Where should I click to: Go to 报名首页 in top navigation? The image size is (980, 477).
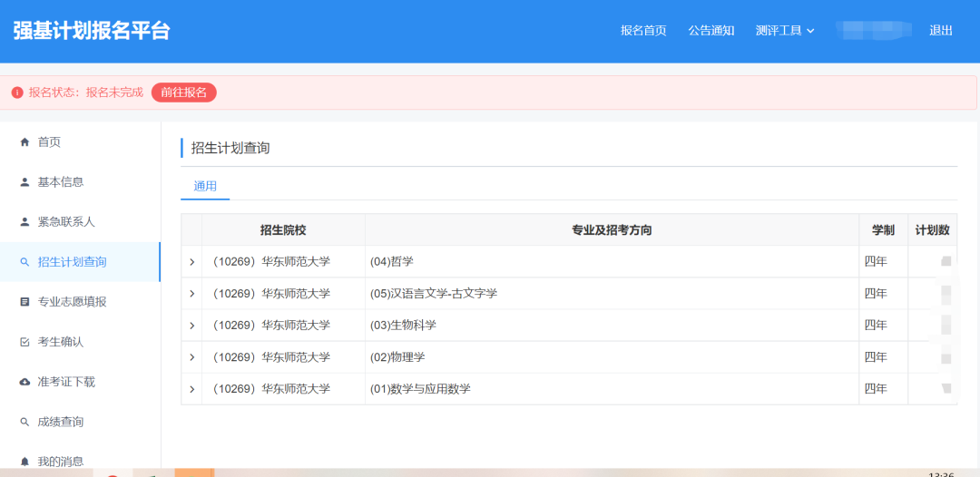point(643,31)
